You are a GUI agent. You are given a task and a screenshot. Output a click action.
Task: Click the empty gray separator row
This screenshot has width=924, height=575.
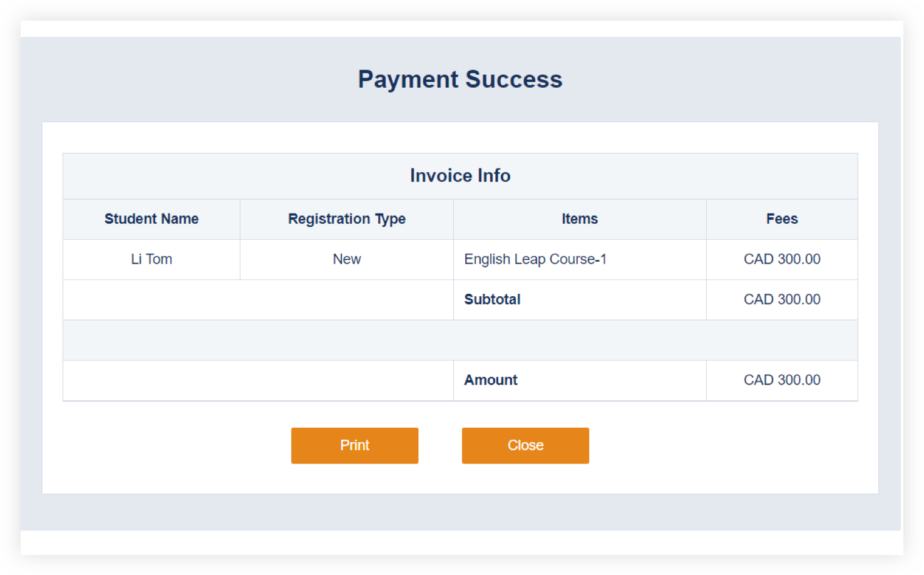click(x=460, y=340)
